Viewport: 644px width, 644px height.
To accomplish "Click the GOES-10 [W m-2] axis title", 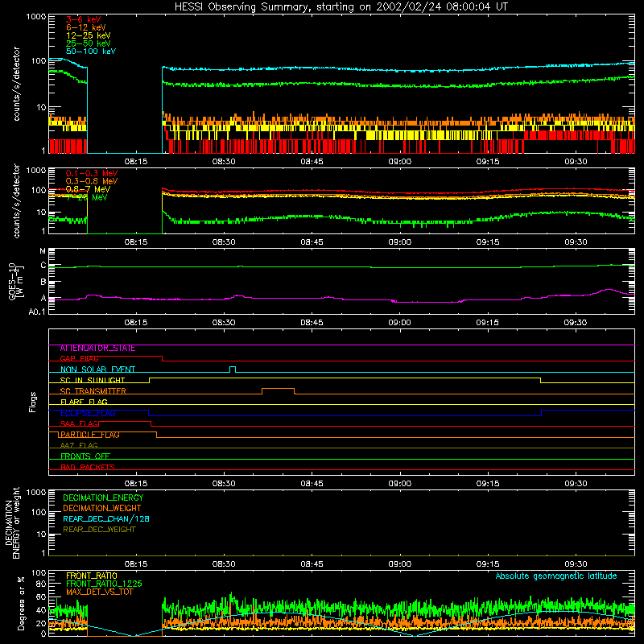I will pos(16,281).
